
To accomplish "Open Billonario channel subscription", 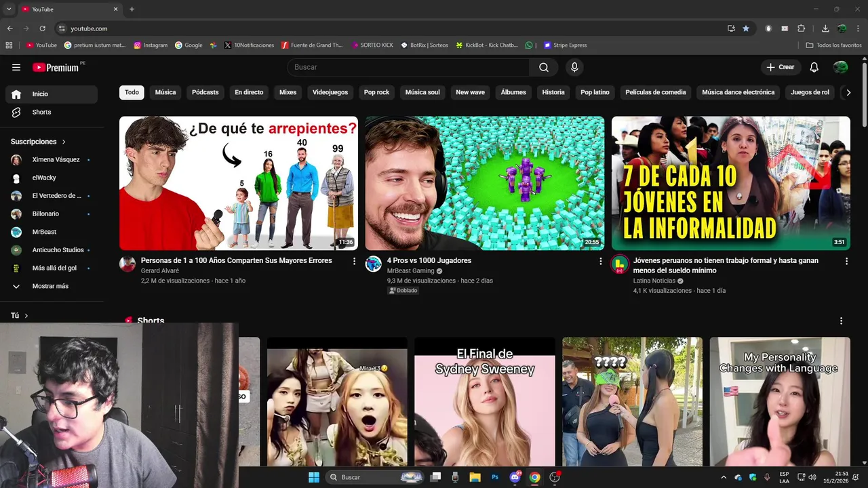I will (52, 213).
